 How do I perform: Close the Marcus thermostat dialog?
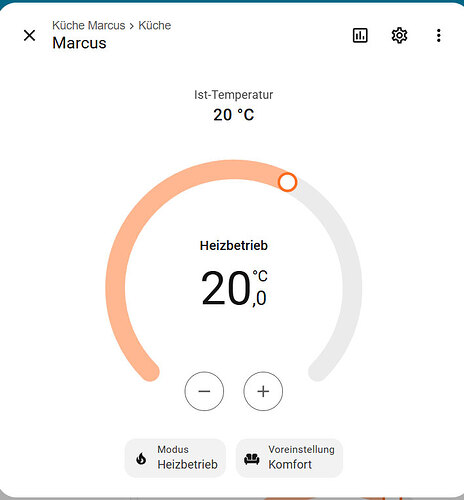click(30, 35)
